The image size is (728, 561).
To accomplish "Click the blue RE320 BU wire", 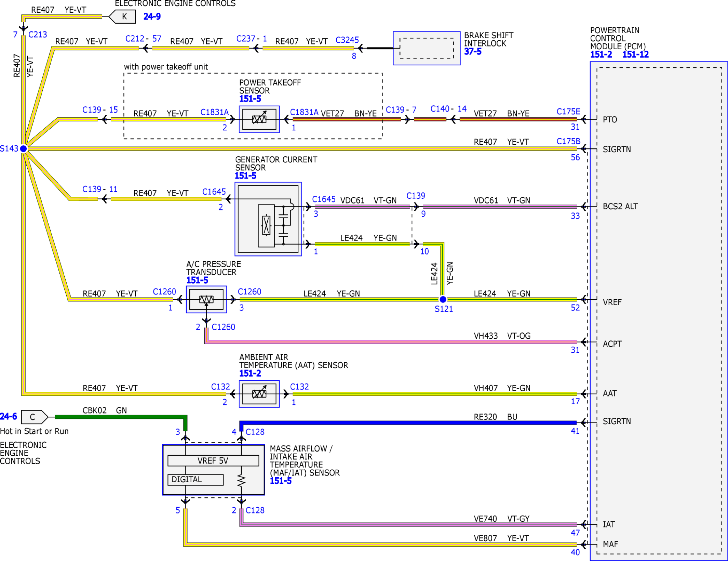I will [x=408, y=423].
